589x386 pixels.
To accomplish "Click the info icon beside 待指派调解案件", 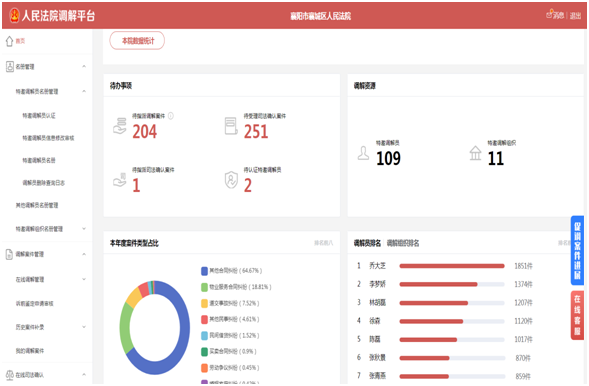I will 171,116.
